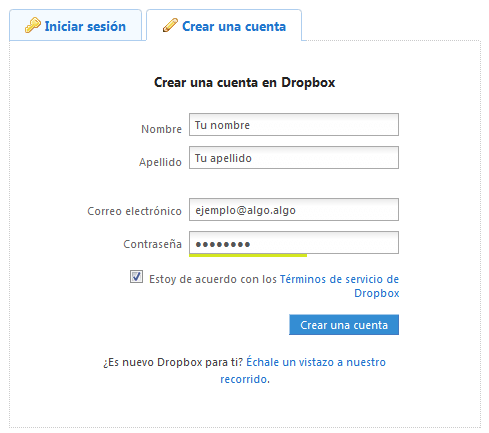
Task: Click the pencil icon on Crear una cuenta tab
Action: click(x=170, y=25)
